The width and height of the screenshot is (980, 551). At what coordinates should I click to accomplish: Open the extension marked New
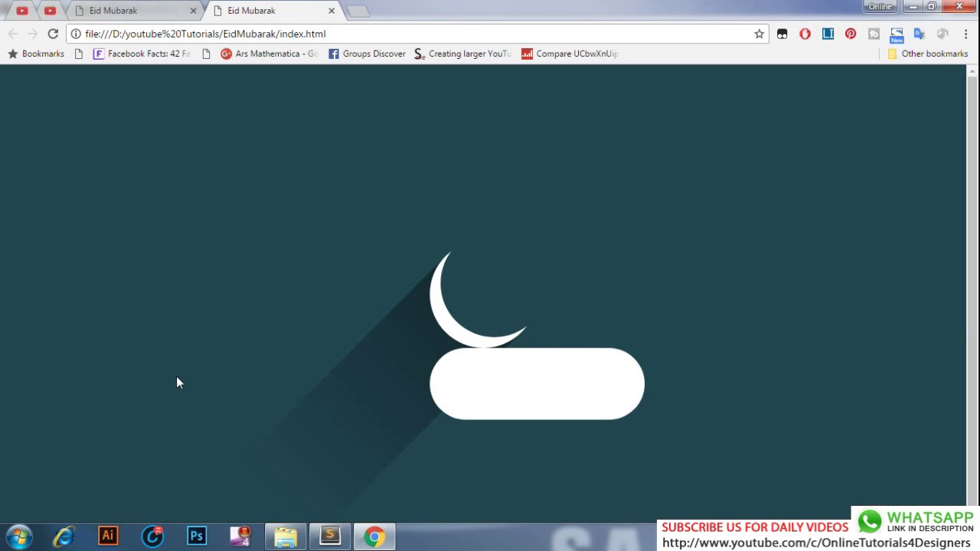pos(897,35)
